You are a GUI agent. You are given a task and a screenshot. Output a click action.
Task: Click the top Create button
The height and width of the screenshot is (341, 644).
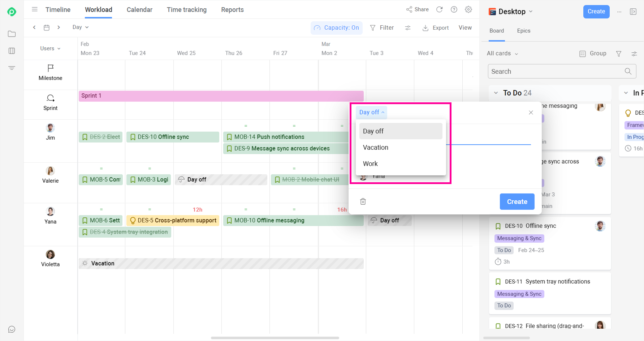[596, 12]
